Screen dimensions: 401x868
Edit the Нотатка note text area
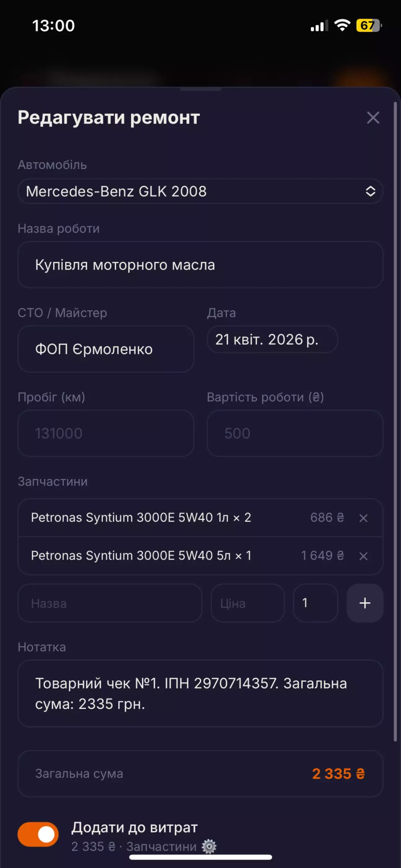point(200,693)
